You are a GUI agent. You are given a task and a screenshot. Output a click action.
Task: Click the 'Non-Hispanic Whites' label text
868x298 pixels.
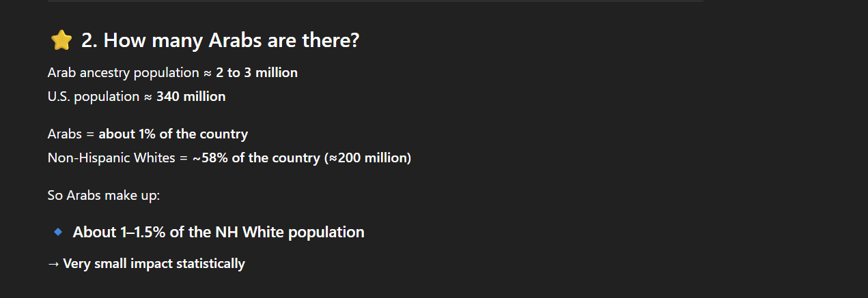tap(113, 158)
